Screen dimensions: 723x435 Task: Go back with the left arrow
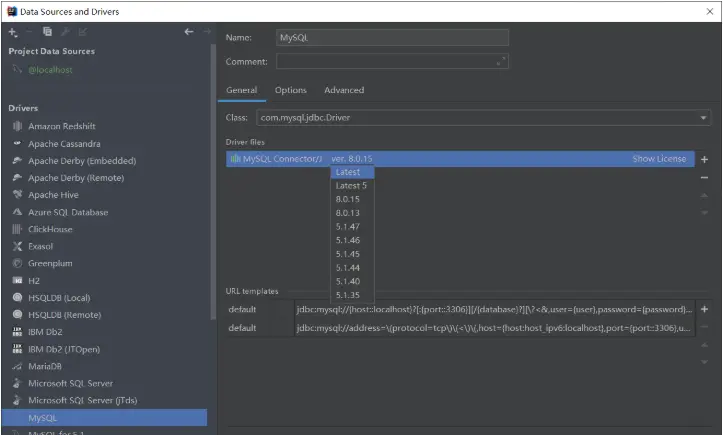[x=189, y=32]
